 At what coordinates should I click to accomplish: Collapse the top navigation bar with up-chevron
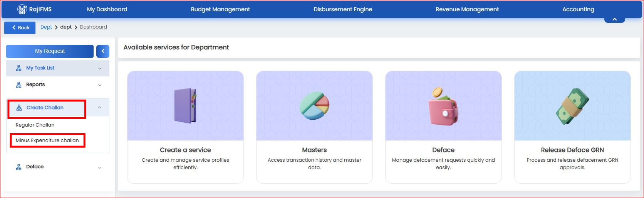[615, 19]
